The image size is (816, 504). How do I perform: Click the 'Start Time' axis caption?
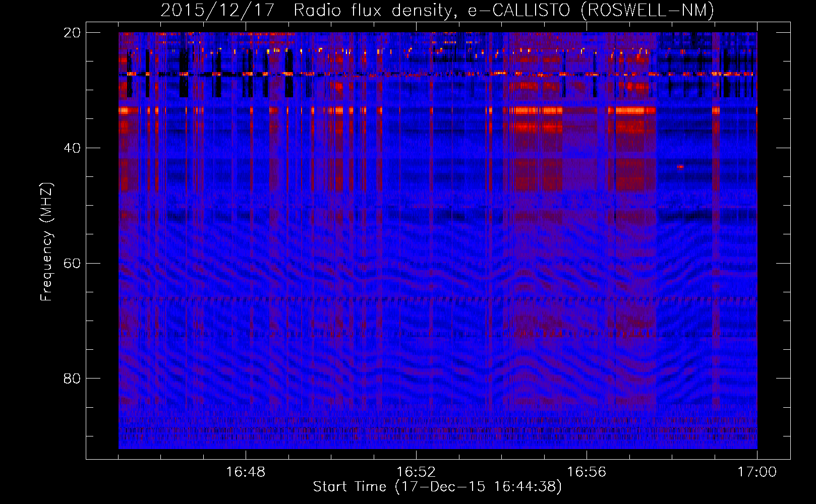(437, 487)
